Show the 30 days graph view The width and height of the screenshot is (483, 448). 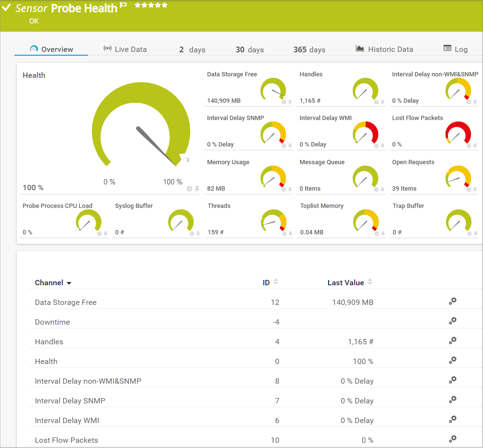coord(249,50)
